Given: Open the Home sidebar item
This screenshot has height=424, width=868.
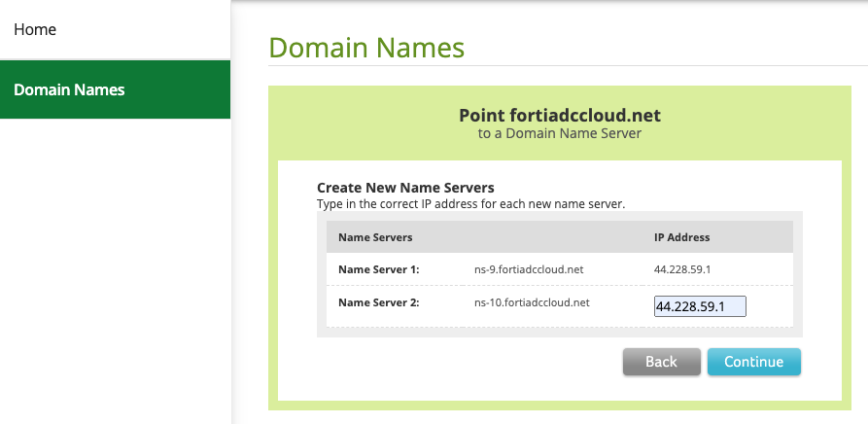Looking at the screenshot, I should click(x=35, y=30).
